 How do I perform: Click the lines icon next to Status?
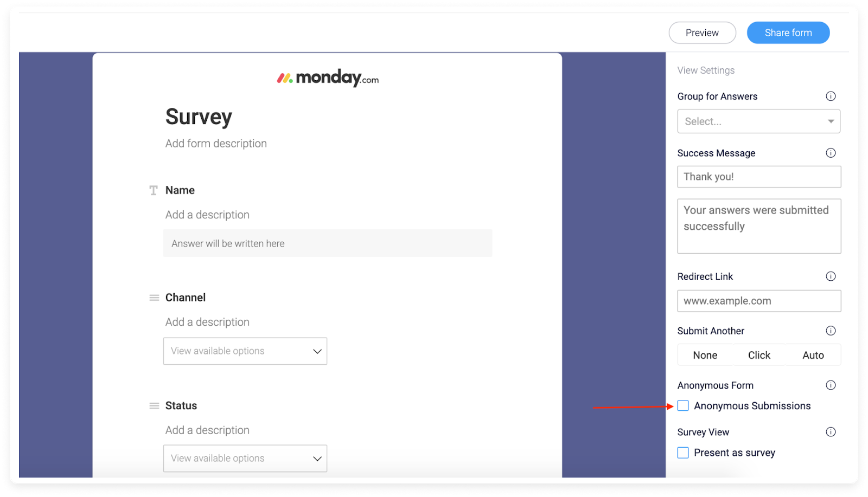pyautogui.click(x=154, y=406)
